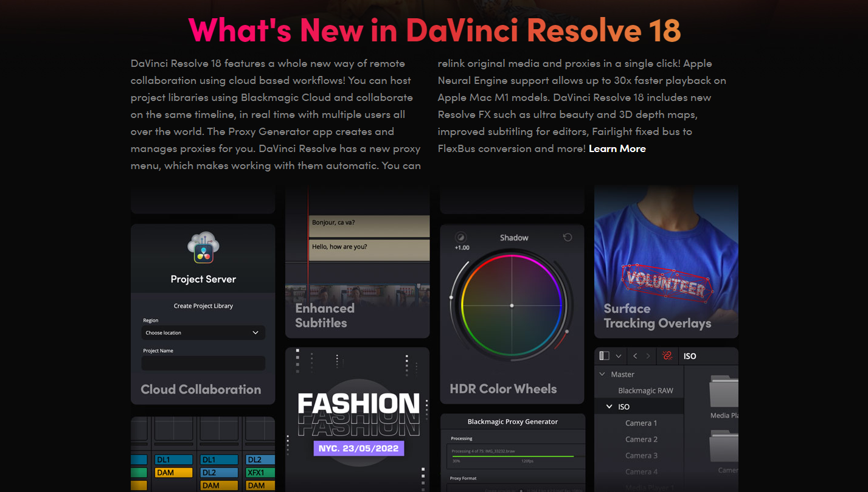
Task: Click the Project Server heading
Action: tap(203, 279)
